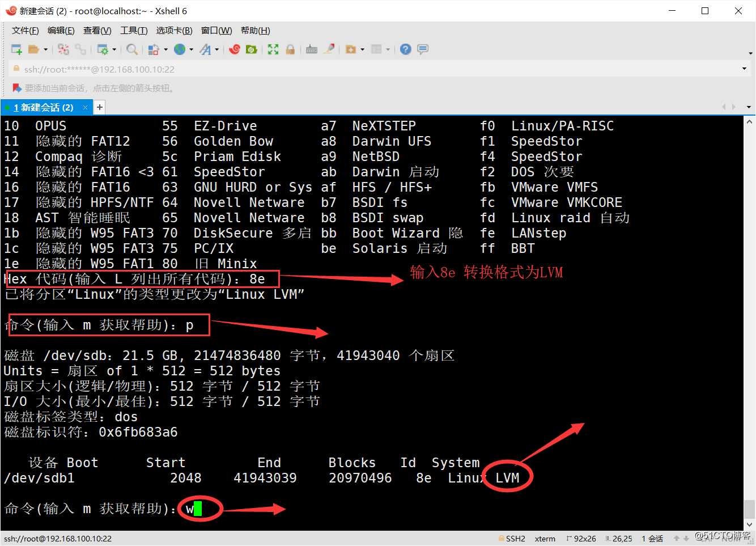Open the 编辑(E) menu
Image resolution: width=756 pixels, height=546 pixels.
pyautogui.click(x=61, y=31)
